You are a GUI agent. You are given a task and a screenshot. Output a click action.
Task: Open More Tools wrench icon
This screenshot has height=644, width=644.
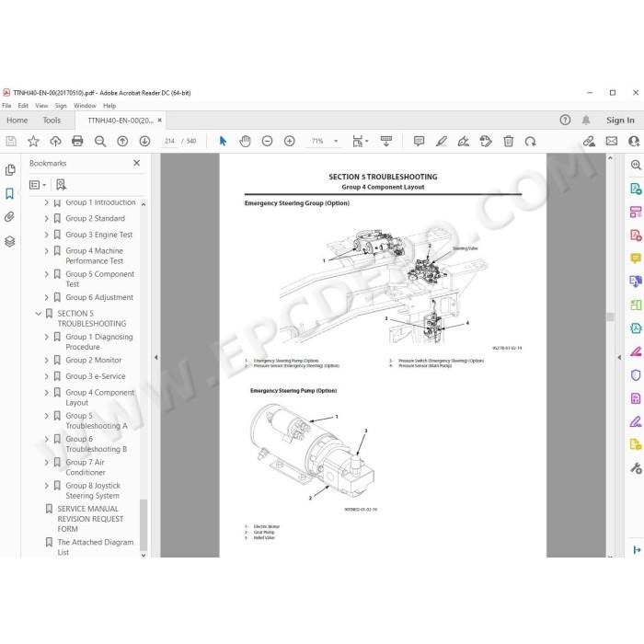click(636, 467)
